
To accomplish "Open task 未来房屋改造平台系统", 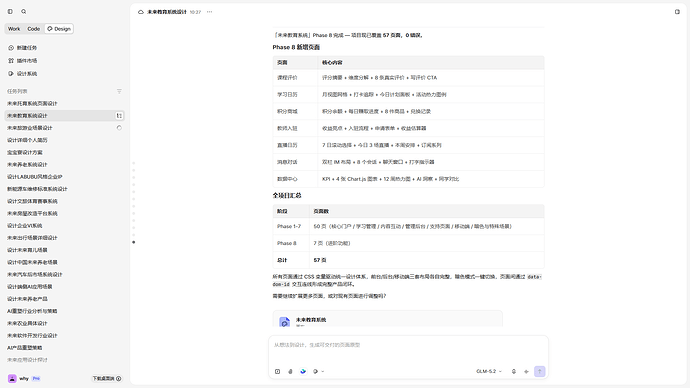I will (64, 213).
